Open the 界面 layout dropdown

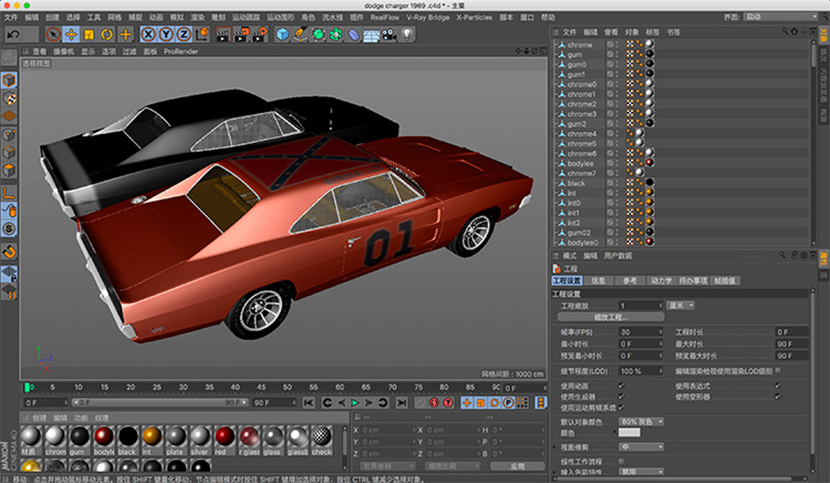pos(781,17)
